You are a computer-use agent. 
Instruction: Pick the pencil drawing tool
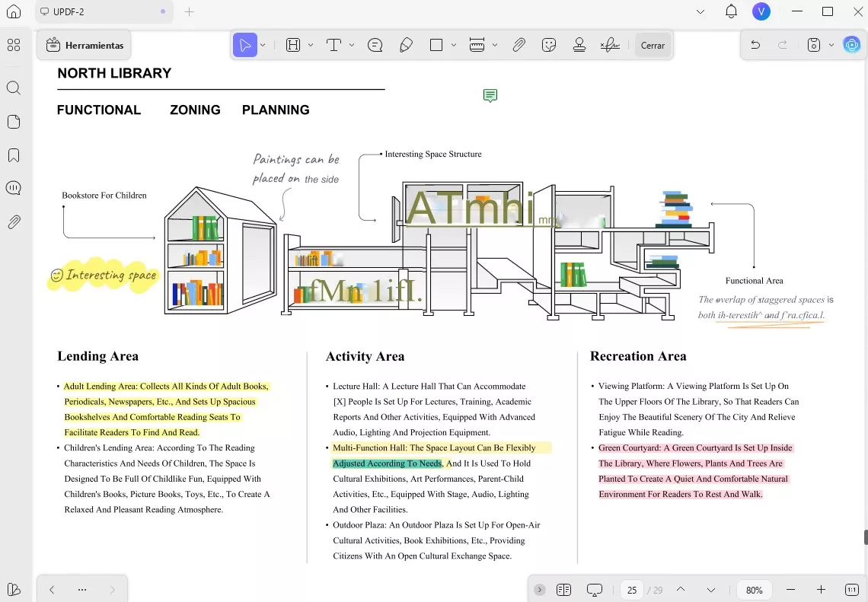click(x=406, y=45)
